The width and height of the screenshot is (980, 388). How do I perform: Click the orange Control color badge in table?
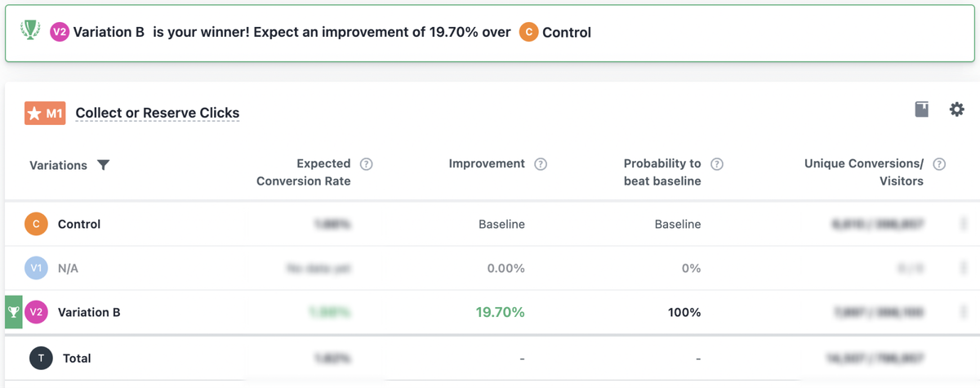click(36, 224)
